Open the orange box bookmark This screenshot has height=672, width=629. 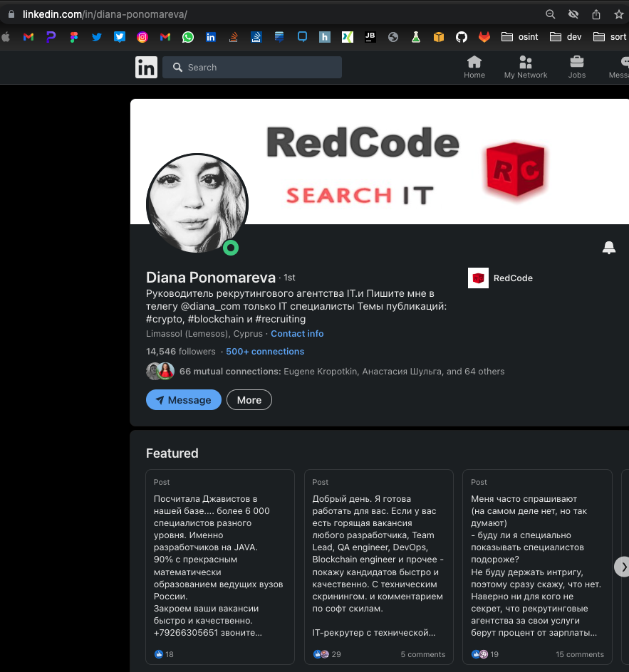(439, 37)
